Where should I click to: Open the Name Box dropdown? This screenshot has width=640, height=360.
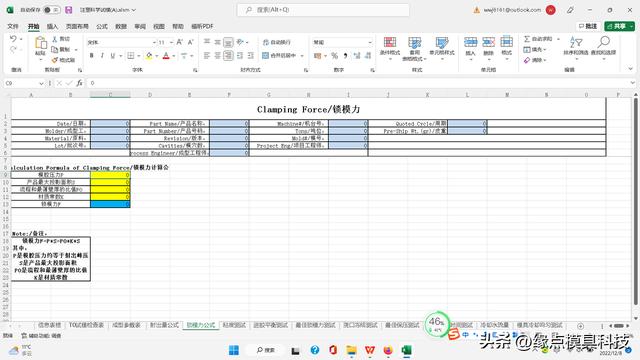(x=41, y=83)
